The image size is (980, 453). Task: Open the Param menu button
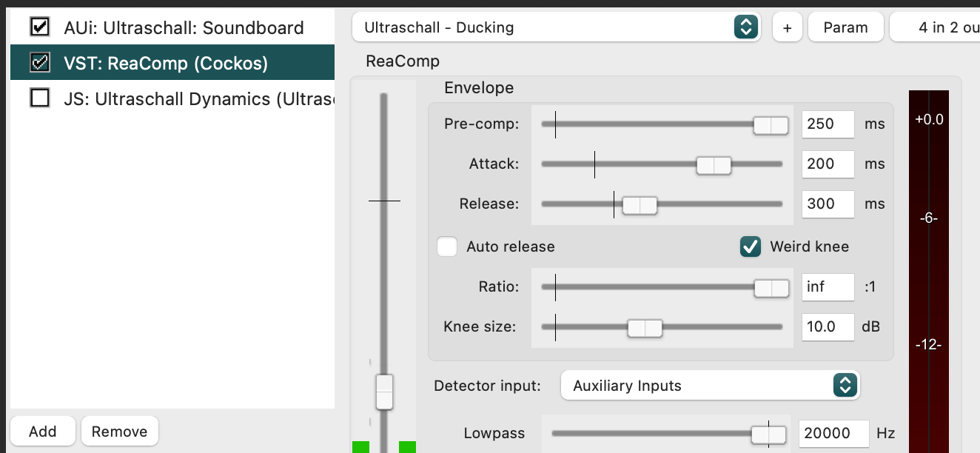click(x=845, y=27)
